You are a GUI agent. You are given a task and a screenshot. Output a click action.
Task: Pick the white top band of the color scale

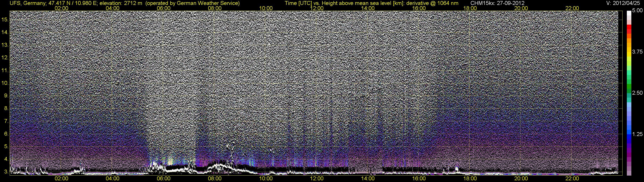click(x=629, y=13)
